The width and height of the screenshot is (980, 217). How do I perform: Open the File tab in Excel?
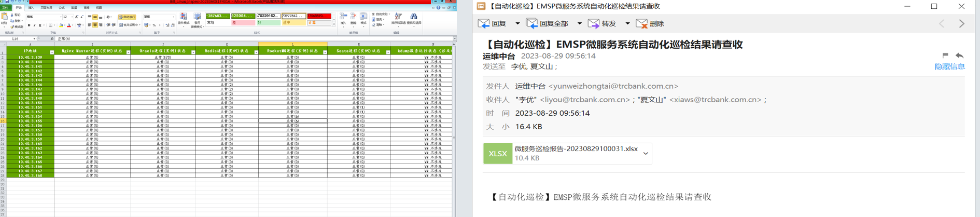point(5,8)
